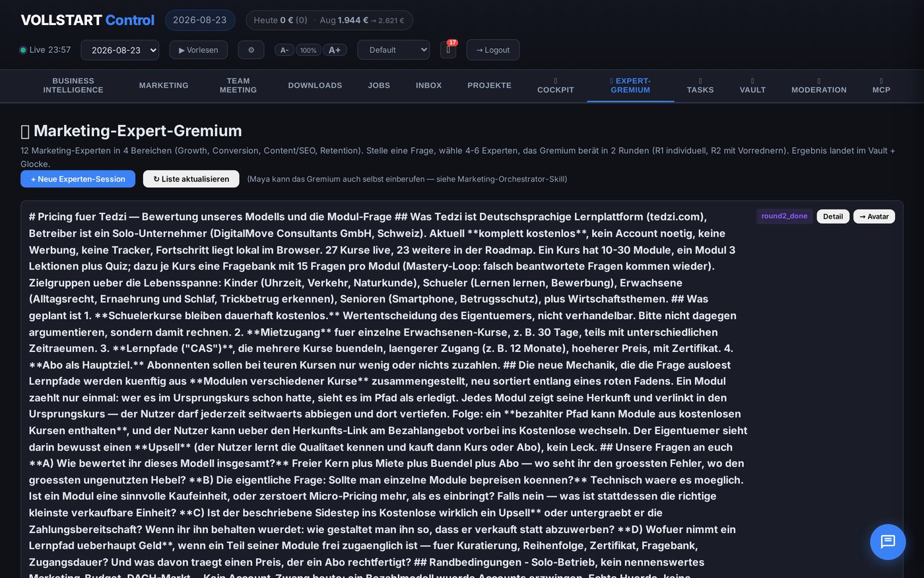Open the MCP tab
This screenshot has width=924, height=578.
point(881,86)
